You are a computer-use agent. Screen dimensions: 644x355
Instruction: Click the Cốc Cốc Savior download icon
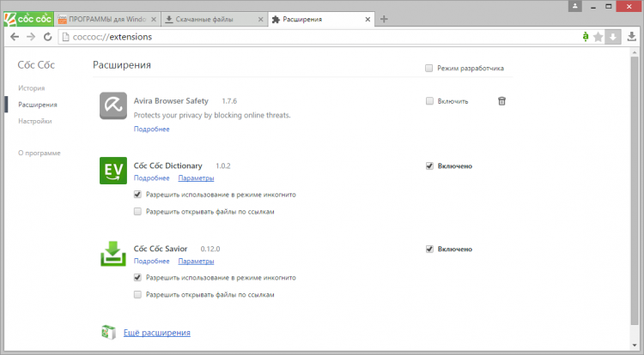[113, 253]
